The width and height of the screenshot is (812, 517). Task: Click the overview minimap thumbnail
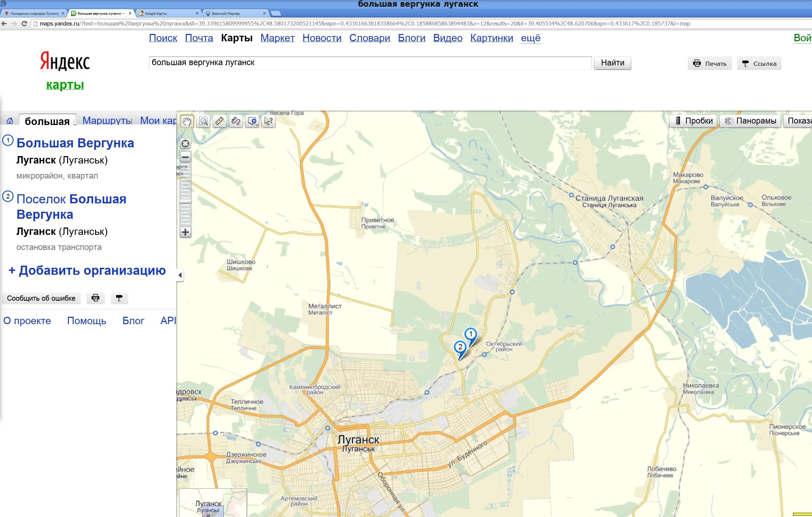[x=213, y=503]
